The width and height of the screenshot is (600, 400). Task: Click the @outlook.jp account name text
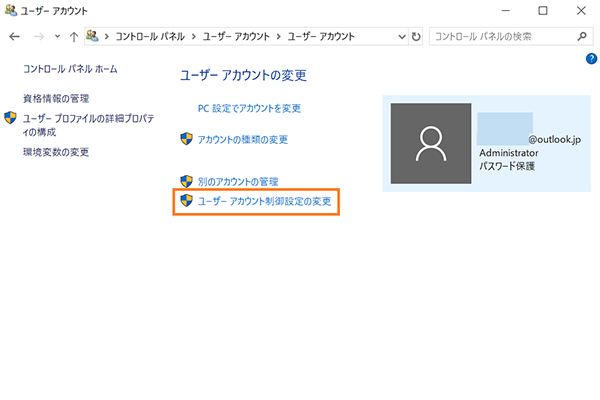tap(554, 140)
